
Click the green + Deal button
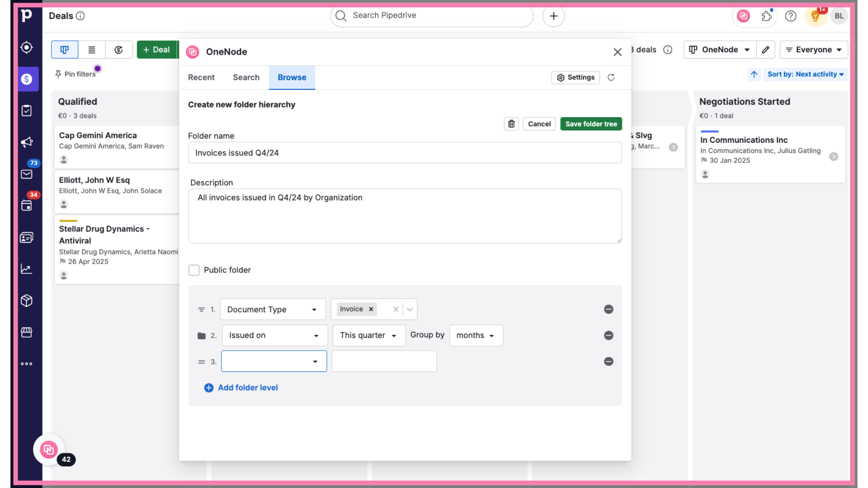[157, 50]
